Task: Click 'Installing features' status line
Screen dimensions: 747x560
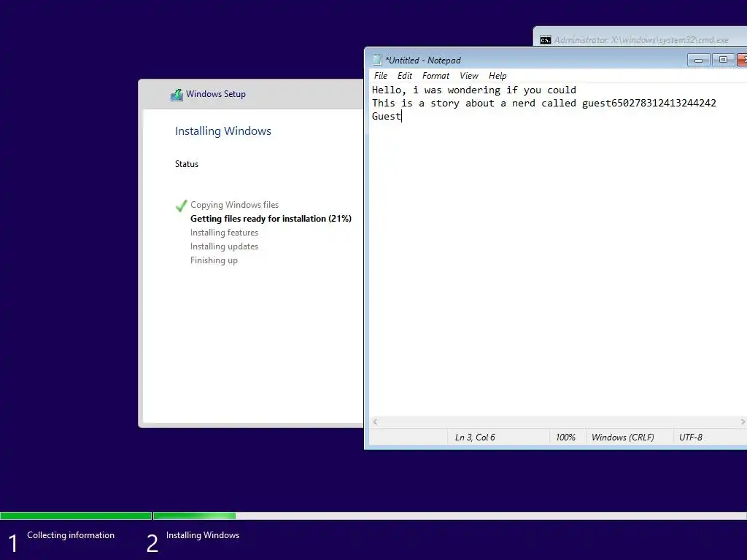Action: [x=224, y=233]
